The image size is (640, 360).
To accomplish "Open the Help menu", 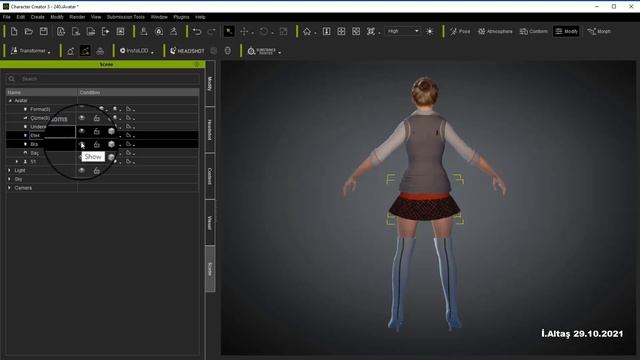I will 200,17.
